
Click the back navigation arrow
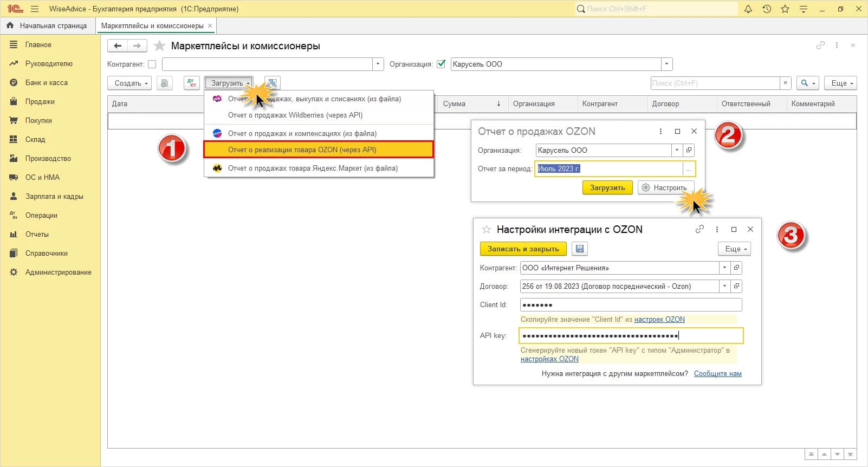[x=118, y=46]
